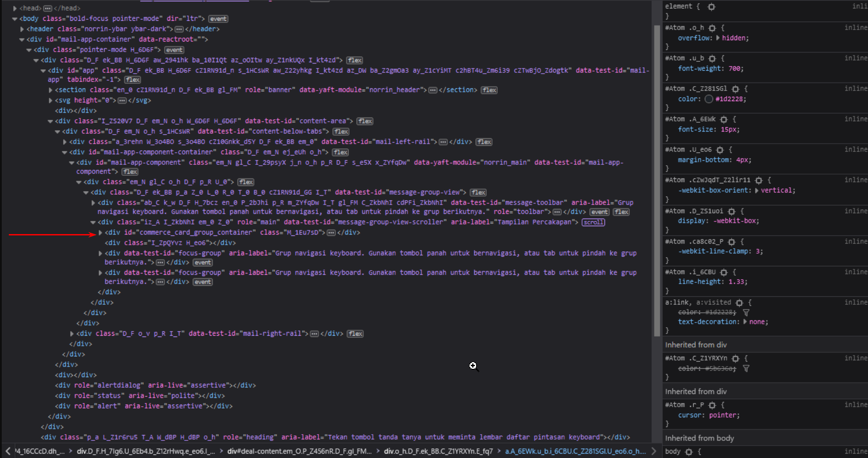Click the filter icon beside overridden color #1d2228
Screen dimensions: 868x458
pyautogui.click(x=746, y=312)
